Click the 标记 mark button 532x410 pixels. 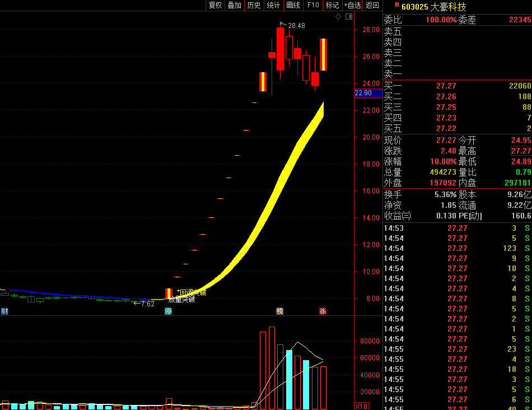pos(332,5)
